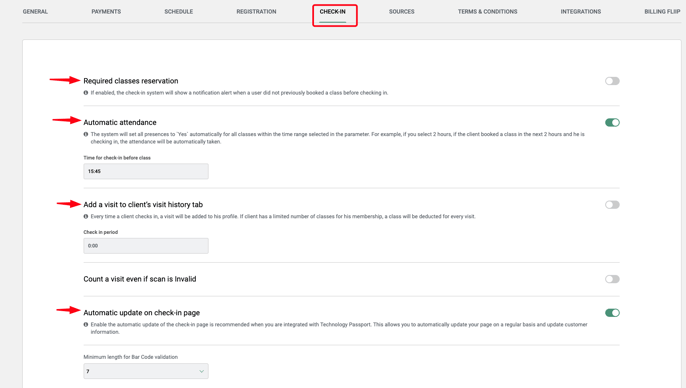Toggle Count a visit even if scan invalid
This screenshot has height=388, width=686.
point(612,279)
